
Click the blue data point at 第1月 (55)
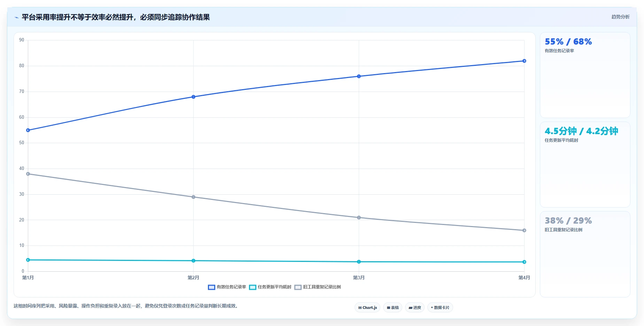tap(28, 130)
